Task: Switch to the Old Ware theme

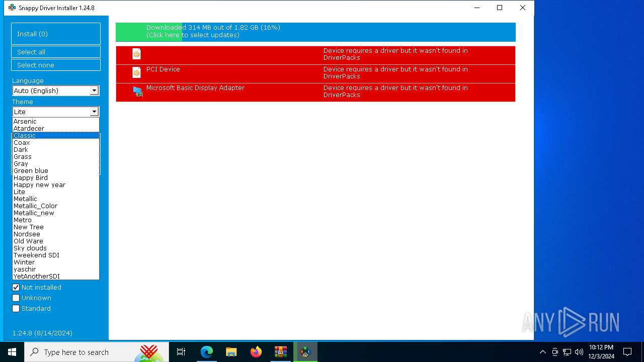Action: tap(56, 241)
